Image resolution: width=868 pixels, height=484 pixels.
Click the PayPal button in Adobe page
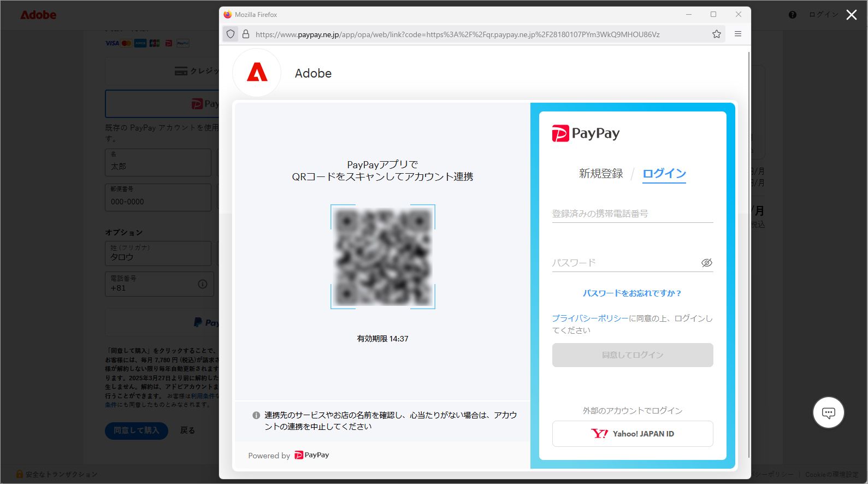tap(162, 322)
